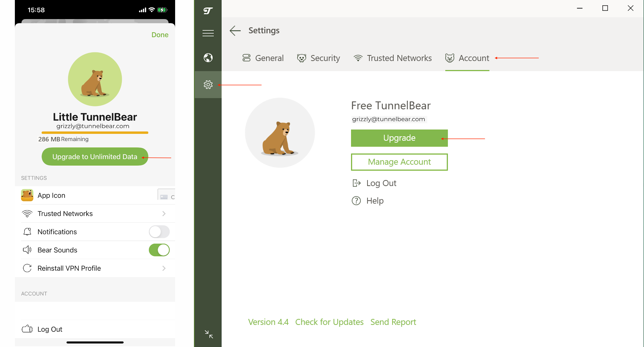Tap the 286 MB Remaining text

point(63,139)
